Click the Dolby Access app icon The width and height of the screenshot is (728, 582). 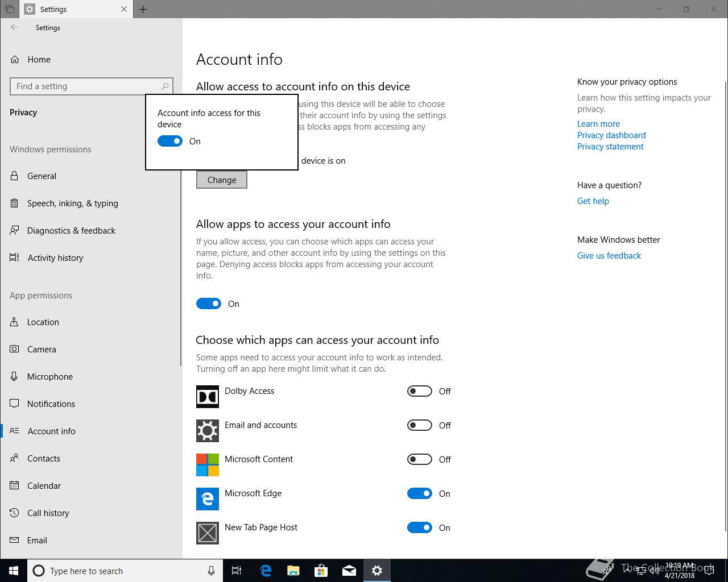pos(208,397)
